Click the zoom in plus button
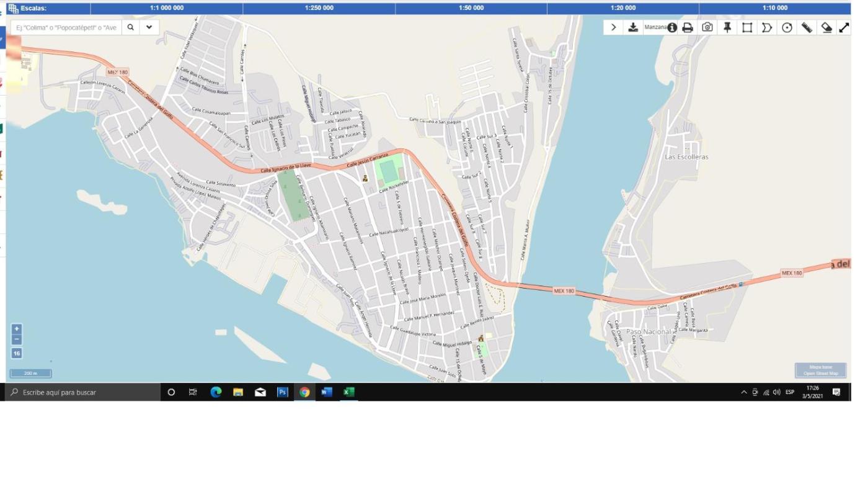The image size is (868, 489). 17,329
